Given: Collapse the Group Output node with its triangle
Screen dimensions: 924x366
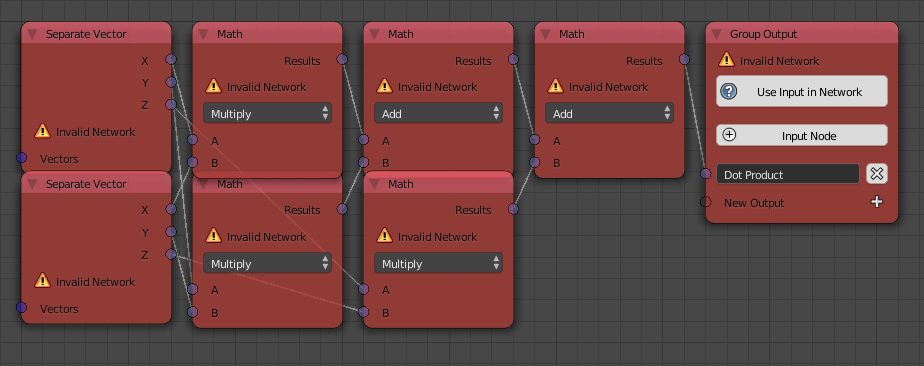Looking at the screenshot, I should (x=717, y=34).
